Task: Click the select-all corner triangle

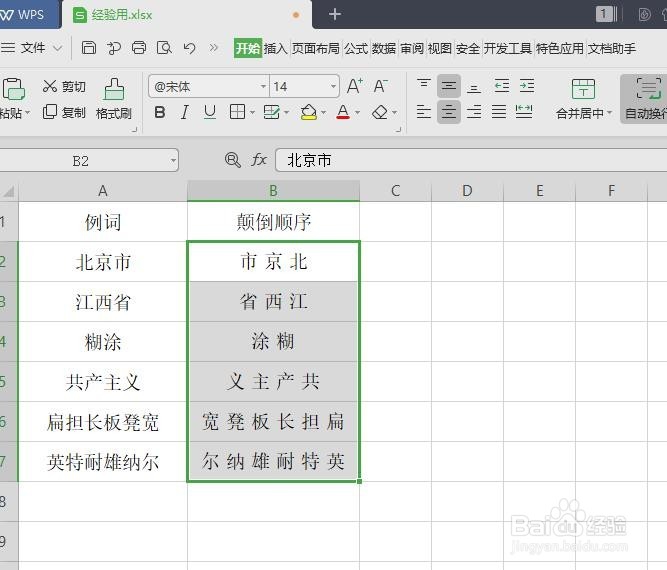Action: coord(9,191)
